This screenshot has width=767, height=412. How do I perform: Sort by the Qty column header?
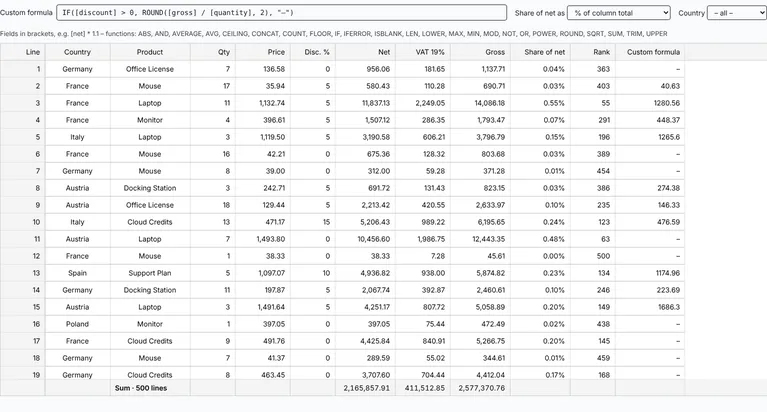click(213, 52)
